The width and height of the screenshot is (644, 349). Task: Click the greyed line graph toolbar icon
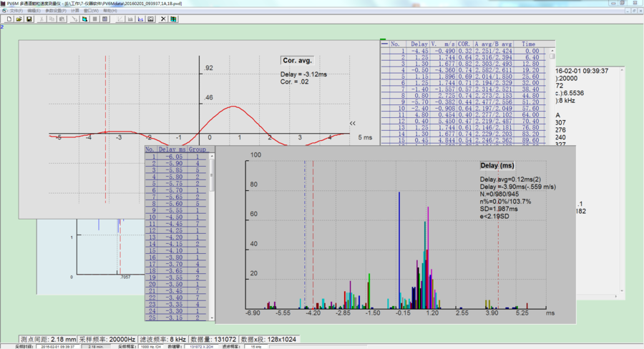tap(120, 19)
